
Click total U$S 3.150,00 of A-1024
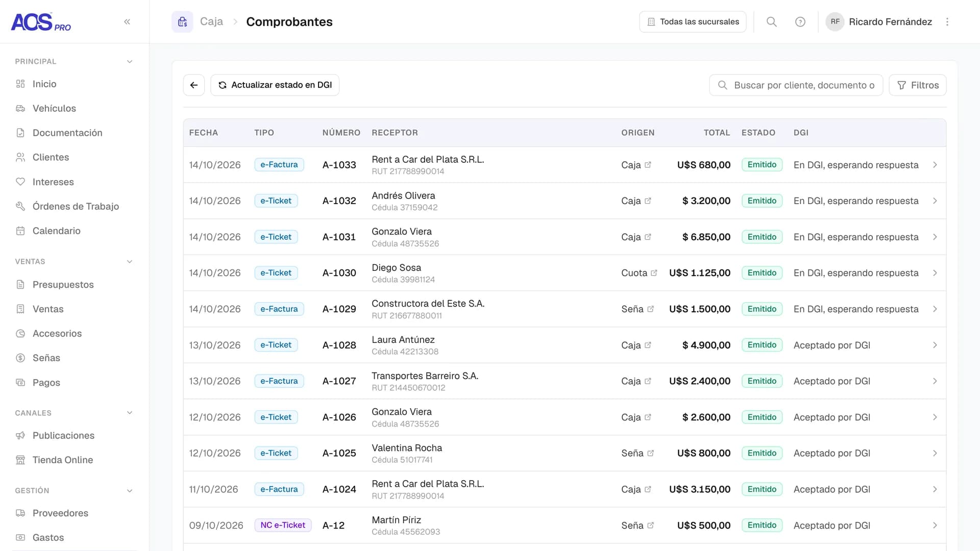(699, 489)
